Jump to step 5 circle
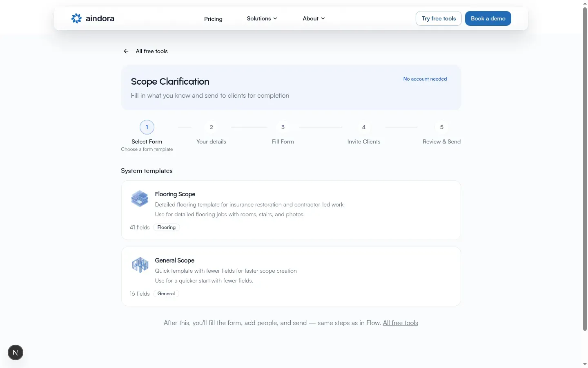588x368 pixels. click(x=441, y=127)
